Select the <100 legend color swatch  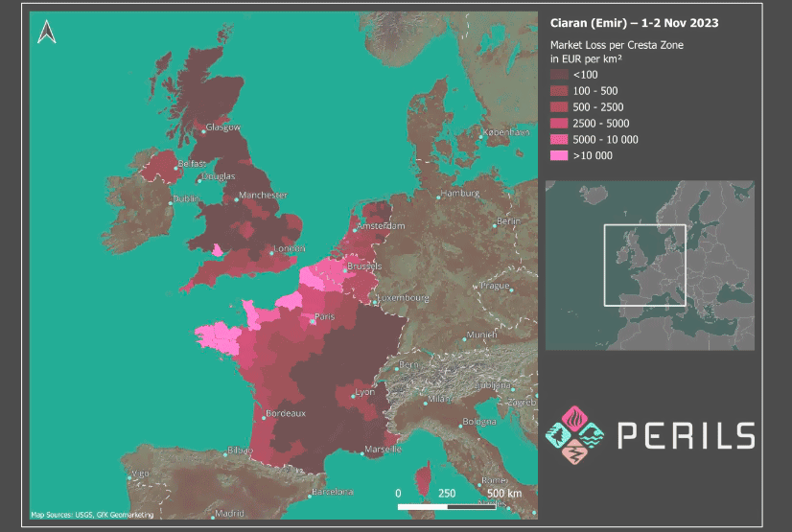(559, 75)
